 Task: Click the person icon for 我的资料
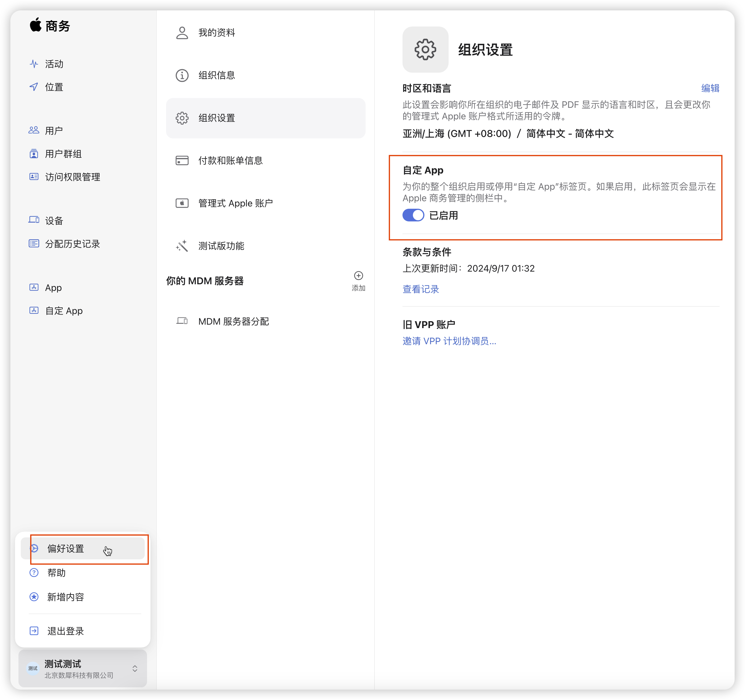click(182, 33)
